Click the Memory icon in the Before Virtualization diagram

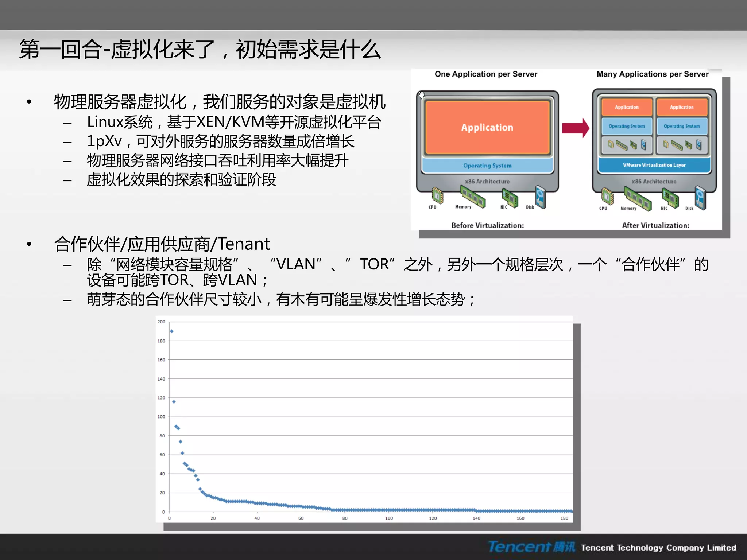[473, 197]
